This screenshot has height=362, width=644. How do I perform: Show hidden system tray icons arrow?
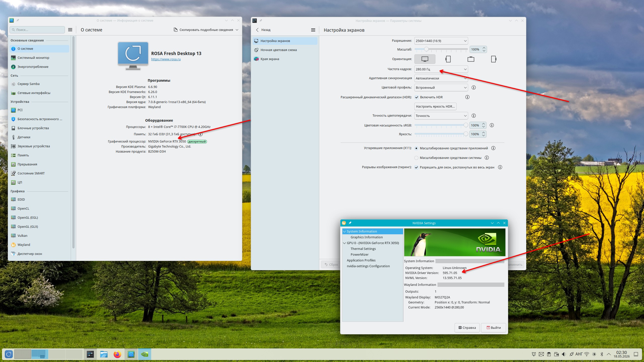(x=609, y=354)
